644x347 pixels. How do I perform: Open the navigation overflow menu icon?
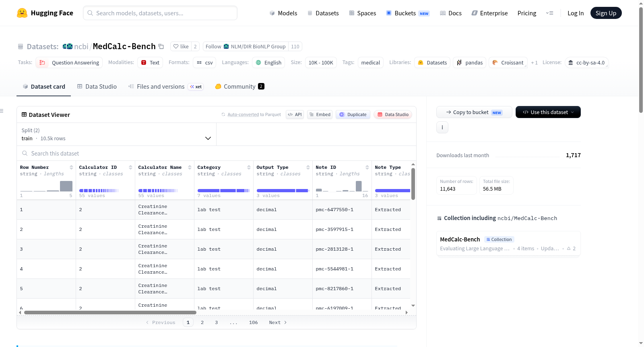[x=549, y=13]
